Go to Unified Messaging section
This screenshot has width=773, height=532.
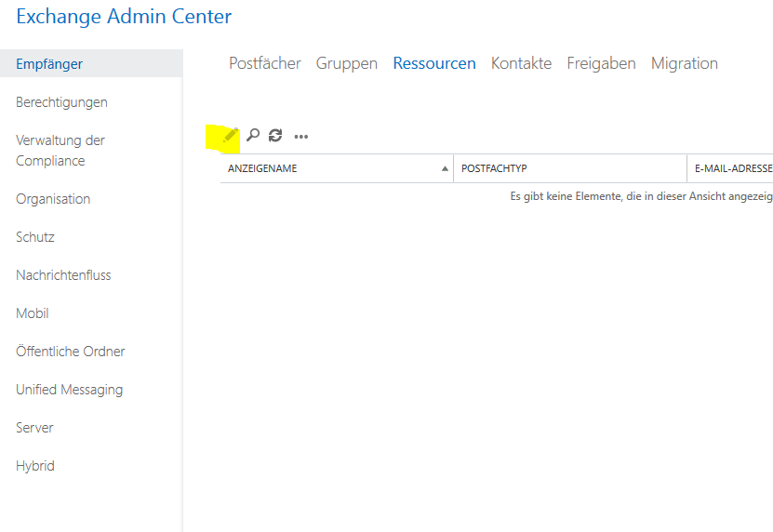pos(69,390)
